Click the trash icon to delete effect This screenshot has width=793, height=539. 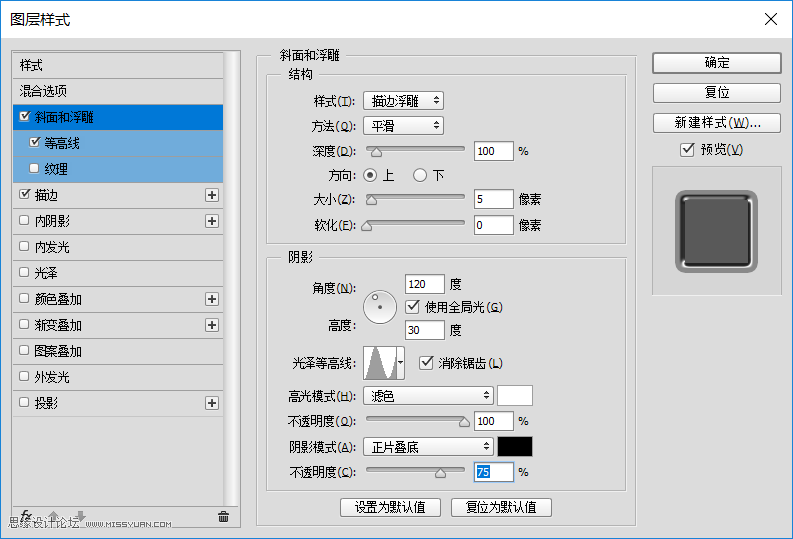tap(223, 517)
